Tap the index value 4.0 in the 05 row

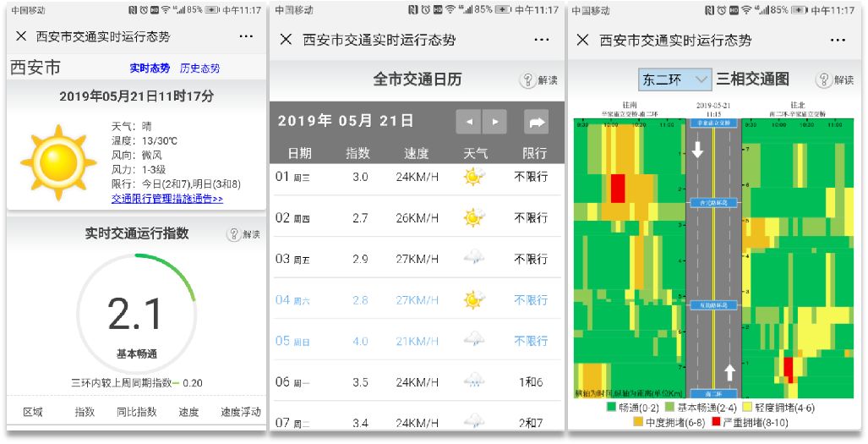click(x=360, y=341)
